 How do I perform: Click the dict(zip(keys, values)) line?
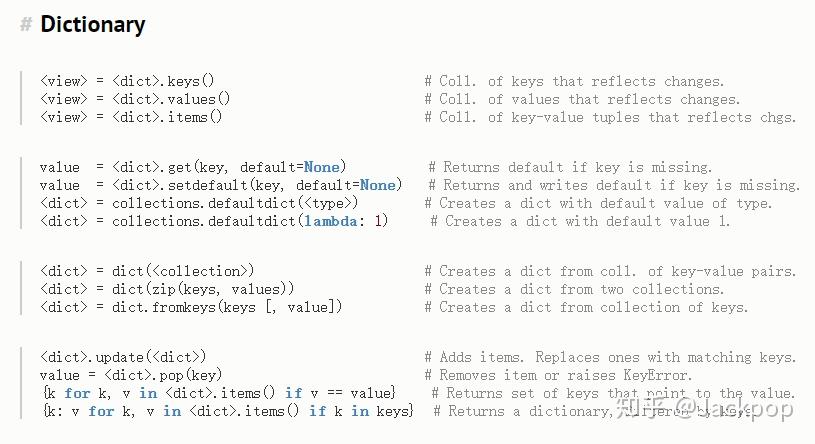[167, 289]
